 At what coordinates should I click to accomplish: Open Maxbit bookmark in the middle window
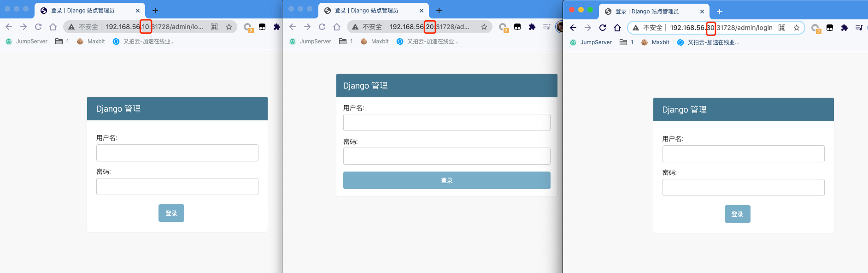(375, 42)
